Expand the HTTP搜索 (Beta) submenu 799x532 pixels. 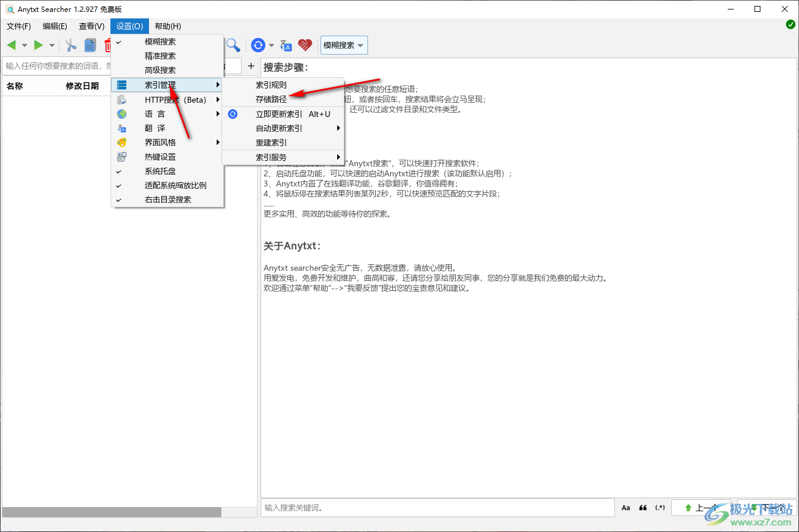tap(167, 100)
